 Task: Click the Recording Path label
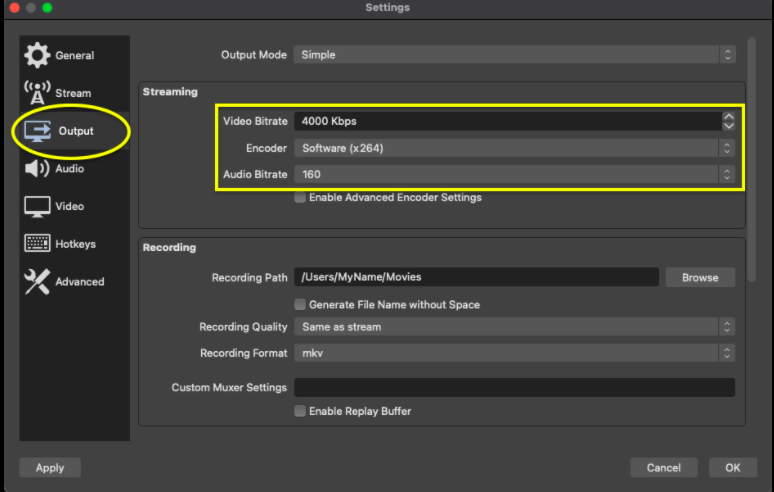[250, 277]
